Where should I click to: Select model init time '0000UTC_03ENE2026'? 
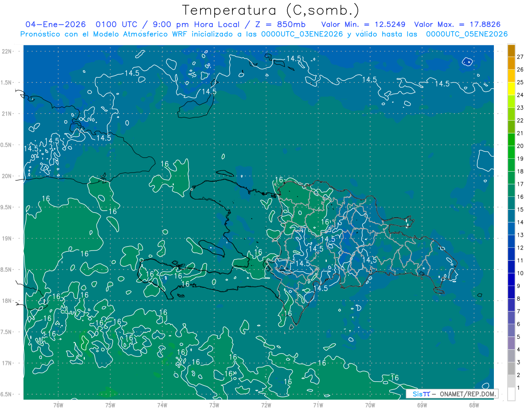pos(302,34)
